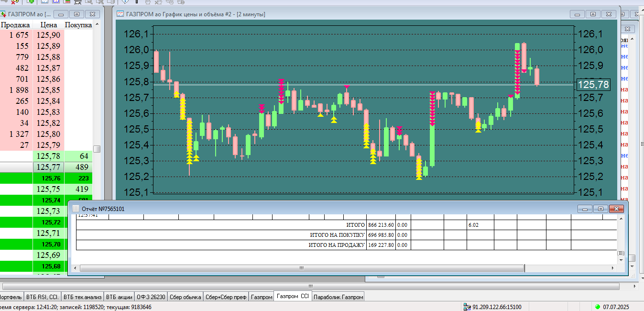Click the right arrow of report's horizontal scrollbar
The height and width of the screenshot is (311, 644).
(x=612, y=268)
